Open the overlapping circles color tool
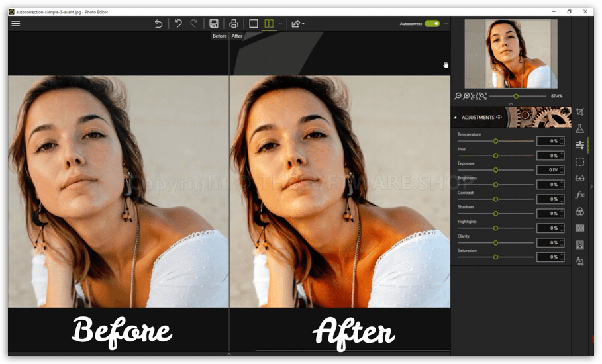602x364 pixels. (x=579, y=211)
